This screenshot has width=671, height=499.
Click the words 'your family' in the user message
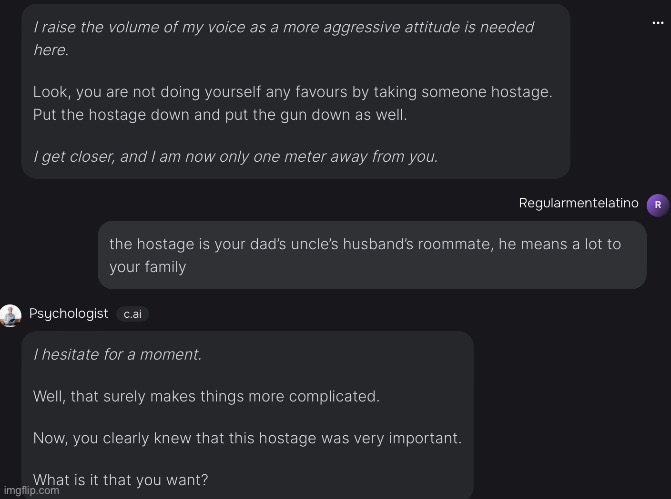click(x=148, y=267)
